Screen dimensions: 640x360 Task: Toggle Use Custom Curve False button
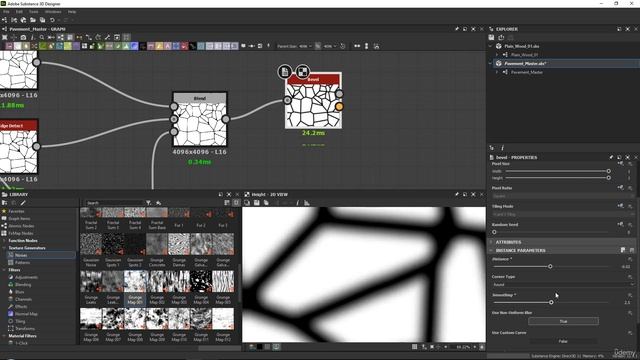point(563,341)
